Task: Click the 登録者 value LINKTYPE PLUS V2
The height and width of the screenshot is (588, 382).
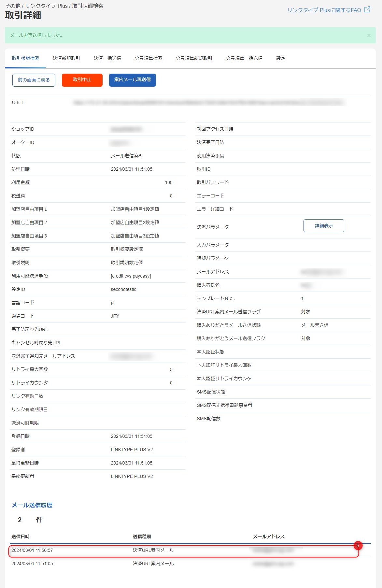Action: click(x=132, y=450)
